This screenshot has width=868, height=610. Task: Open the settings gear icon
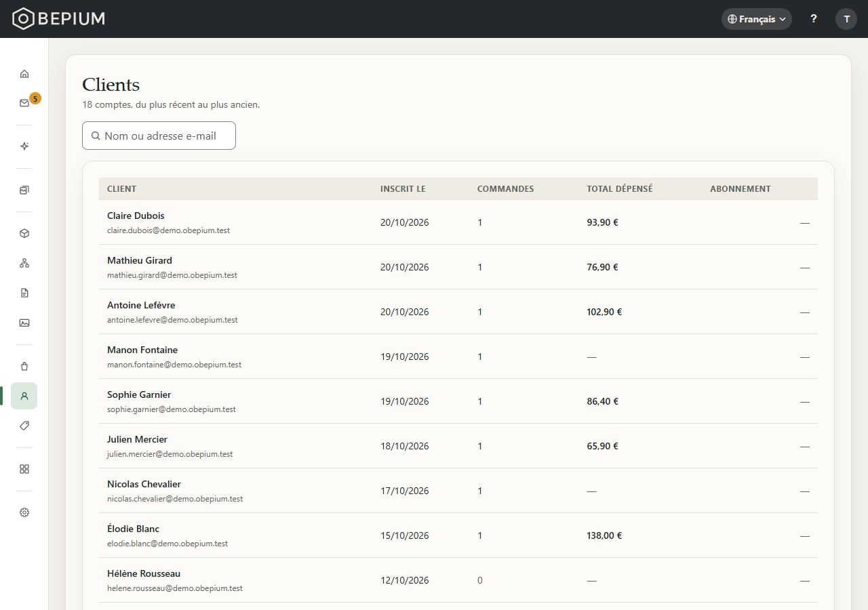click(24, 512)
